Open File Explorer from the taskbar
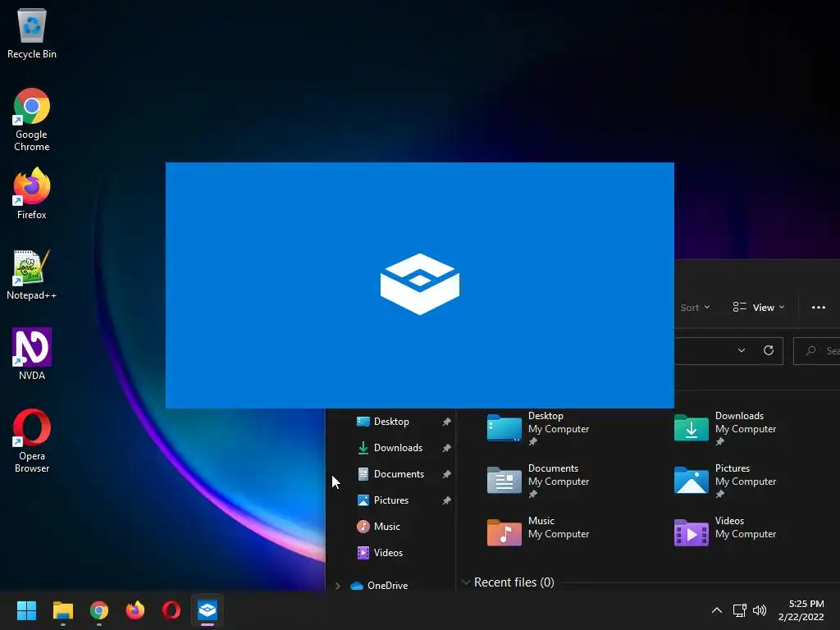Viewport: 840px width, 630px height. (x=62, y=610)
